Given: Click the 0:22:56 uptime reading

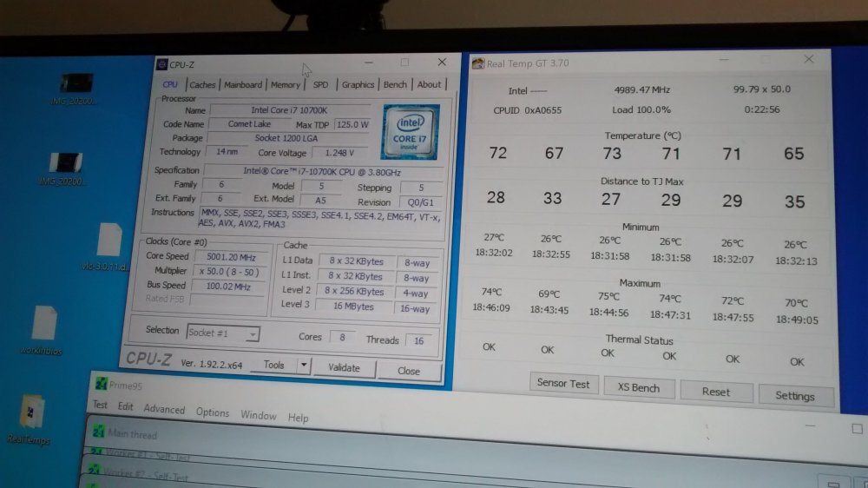Looking at the screenshot, I should [x=762, y=109].
